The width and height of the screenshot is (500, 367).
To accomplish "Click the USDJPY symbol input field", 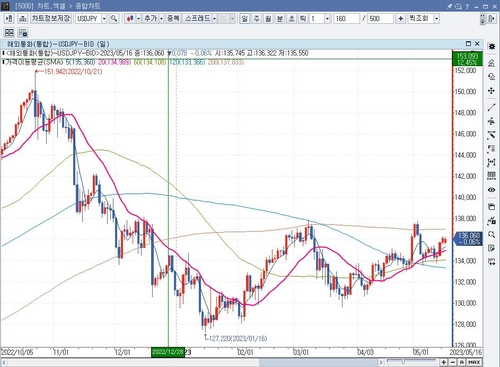I will 88,19.
